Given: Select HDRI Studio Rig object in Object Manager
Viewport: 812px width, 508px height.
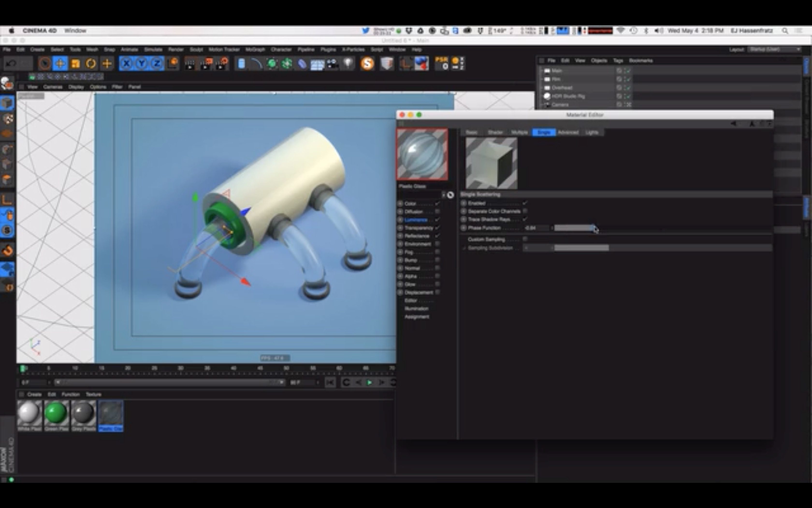Looking at the screenshot, I should [x=568, y=96].
